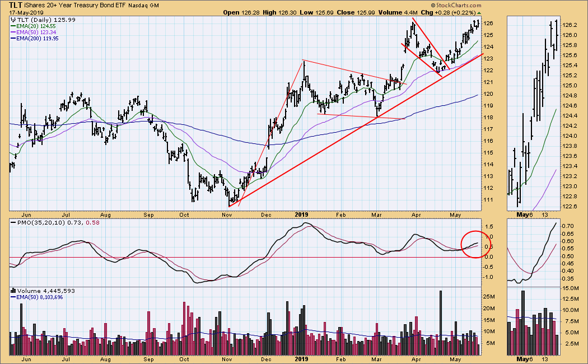Select the blue EMA(200) legend line swatch
588x364 pixels.
click(13, 38)
